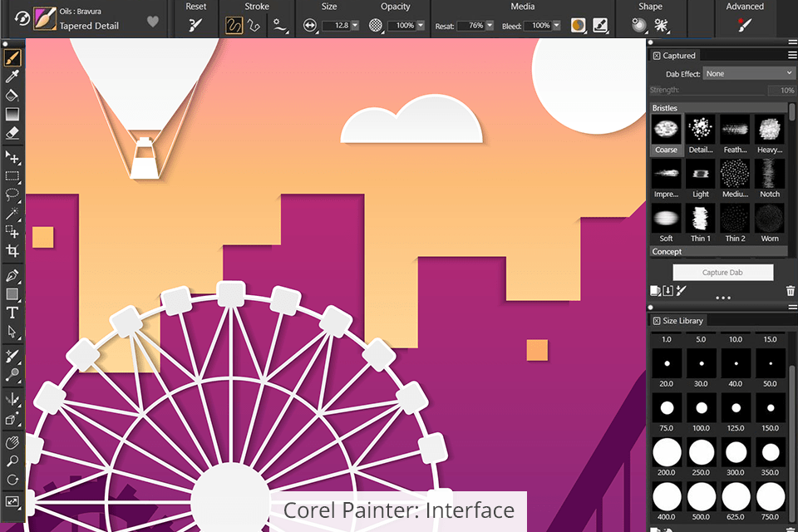This screenshot has height=532, width=798.
Task: Enable Straight Line Strokes mode
Action: click(x=254, y=25)
